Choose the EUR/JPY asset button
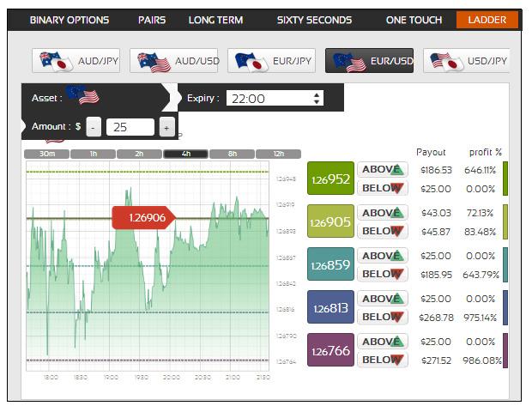The image size is (532, 412). click(271, 61)
